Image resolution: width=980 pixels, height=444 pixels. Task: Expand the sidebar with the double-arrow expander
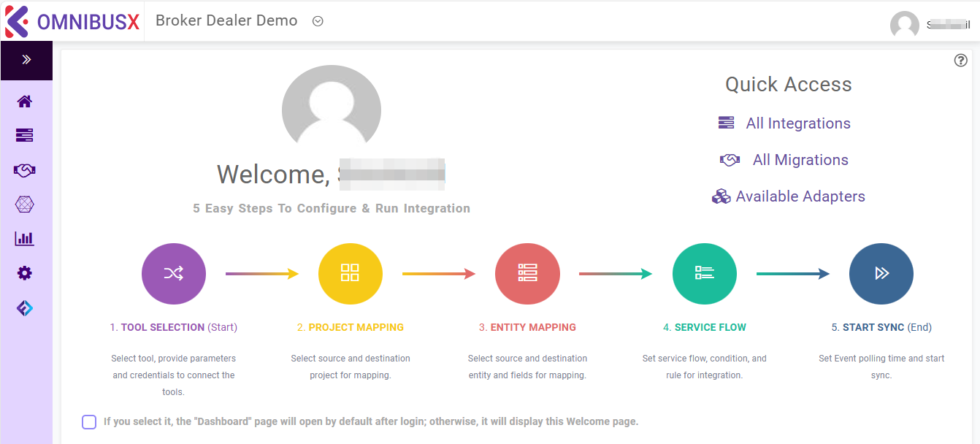click(x=26, y=60)
